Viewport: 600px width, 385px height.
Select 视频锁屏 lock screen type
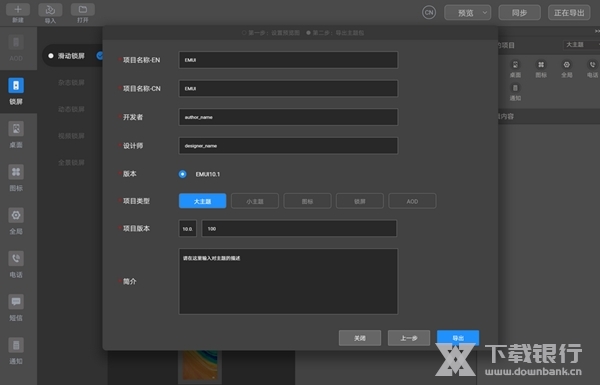(x=71, y=136)
